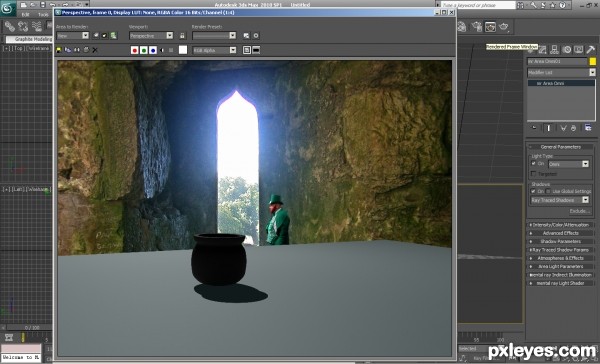Expand the Shadow Parameters rollout
Image resolution: width=600 pixels, height=364 pixels.
pos(561,242)
